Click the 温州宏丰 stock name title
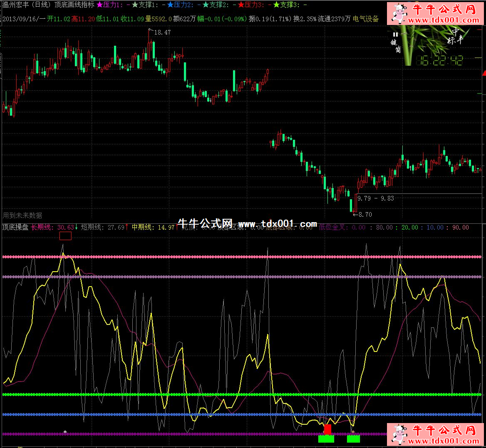 15,5
